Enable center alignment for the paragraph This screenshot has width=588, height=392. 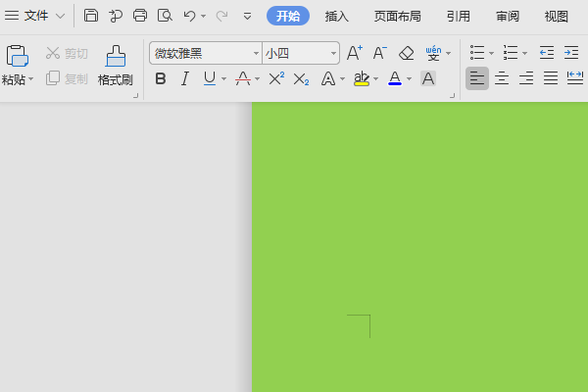pos(502,78)
